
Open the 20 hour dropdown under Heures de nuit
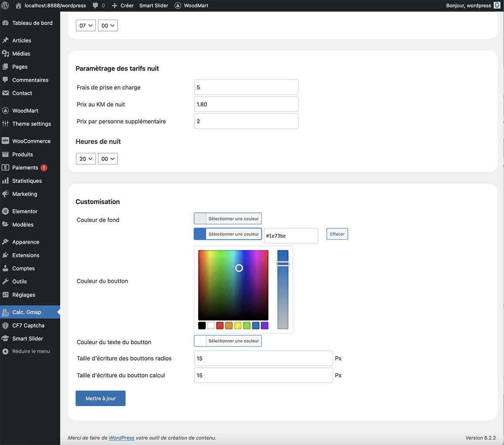[86, 159]
